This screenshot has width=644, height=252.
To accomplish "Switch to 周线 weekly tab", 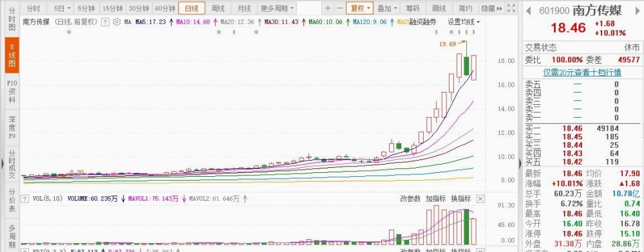I will pos(218,8).
